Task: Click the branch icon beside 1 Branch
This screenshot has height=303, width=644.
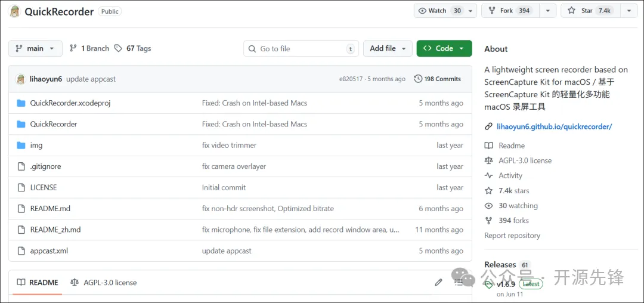Action: (73, 48)
